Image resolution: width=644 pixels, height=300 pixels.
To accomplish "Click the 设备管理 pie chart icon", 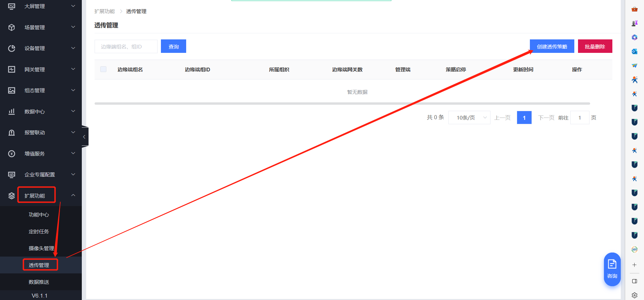I will coord(12,48).
